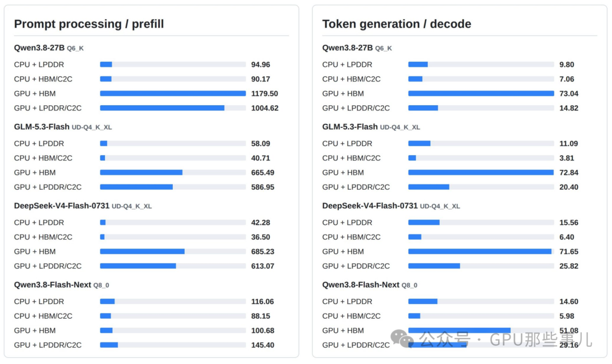Click "GLM-5.3-Flash" title in the prefill panel
612x364 pixels.
[42, 127]
